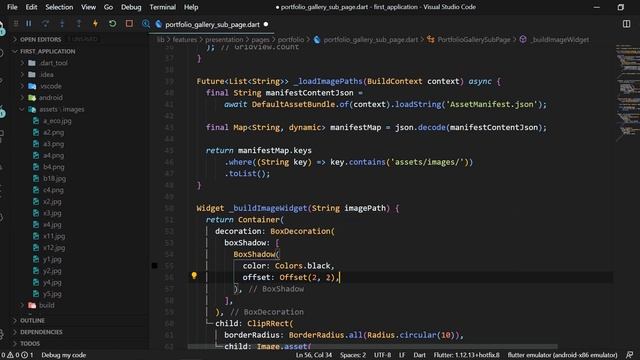The width and height of the screenshot is (640, 360).
Task: Click the code minimap overview
Action: point(627,94)
